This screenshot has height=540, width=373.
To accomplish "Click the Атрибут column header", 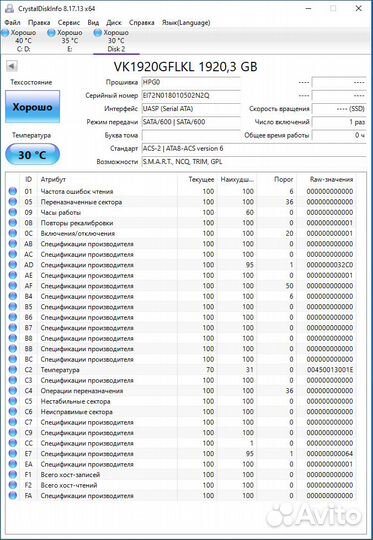I will pos(53,179).
